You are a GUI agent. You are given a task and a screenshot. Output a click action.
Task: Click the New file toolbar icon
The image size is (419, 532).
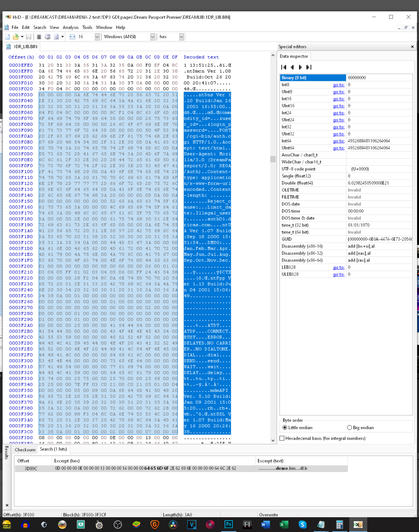7,37
